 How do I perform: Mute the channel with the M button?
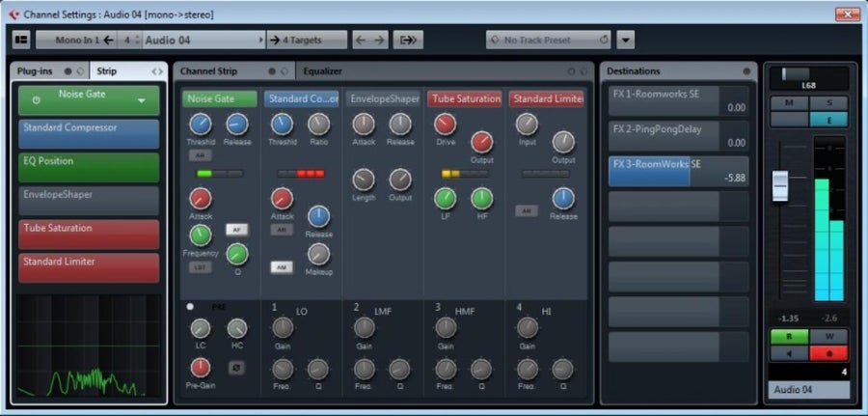789,103
